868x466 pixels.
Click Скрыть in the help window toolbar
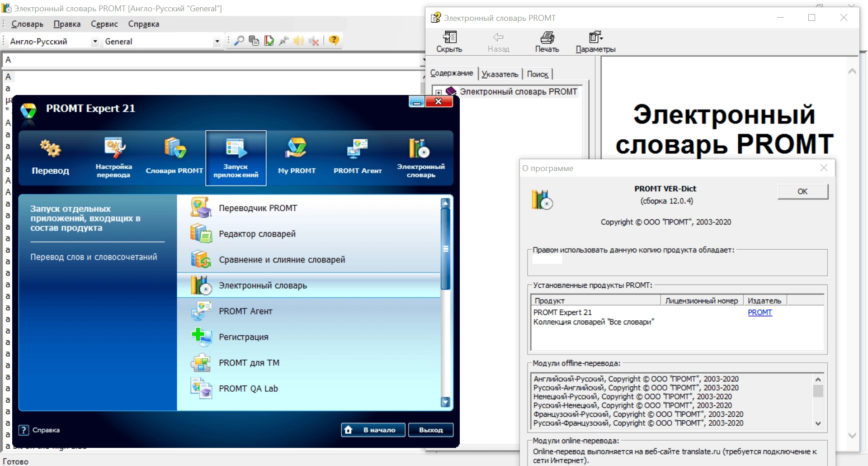(449, 42)
